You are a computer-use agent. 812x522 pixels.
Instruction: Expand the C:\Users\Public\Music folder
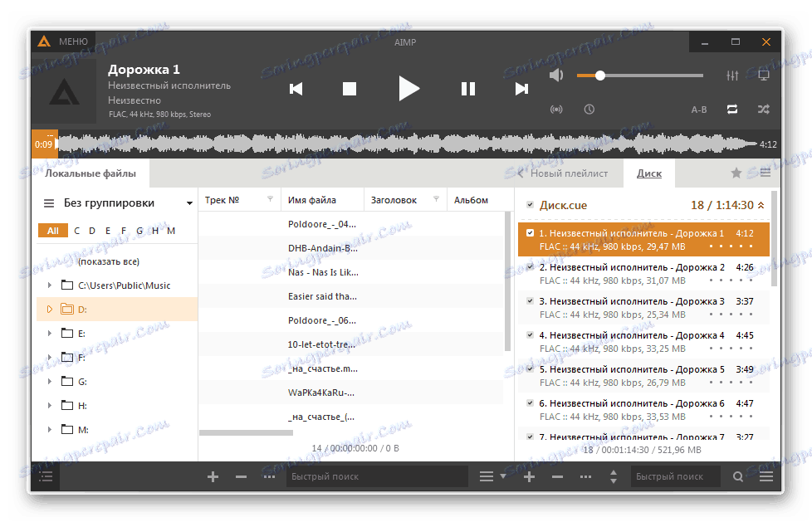(x=50, y=285)
